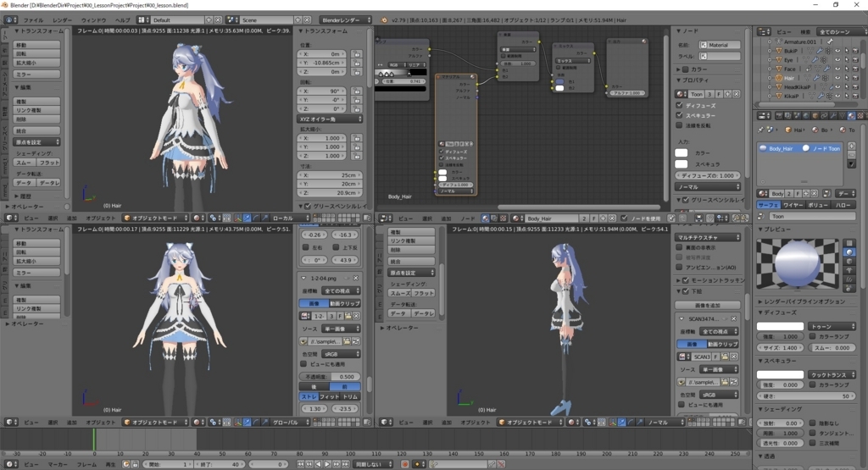Image resolution: width=868 pixels, height=470 pixels.
Task: Enable the アンビエントオクルージョン(AO) checkbox
Action: pyautogui.click(x=679, y=267)
